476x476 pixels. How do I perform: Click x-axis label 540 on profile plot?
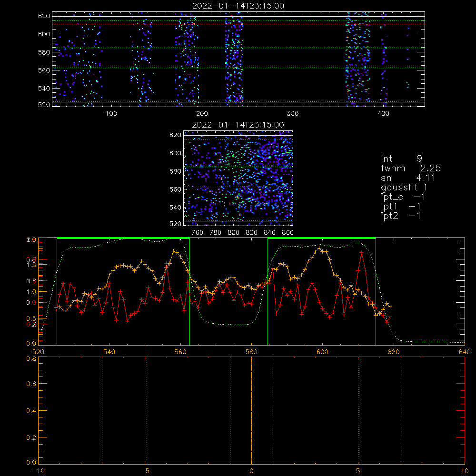click(109, 352)
